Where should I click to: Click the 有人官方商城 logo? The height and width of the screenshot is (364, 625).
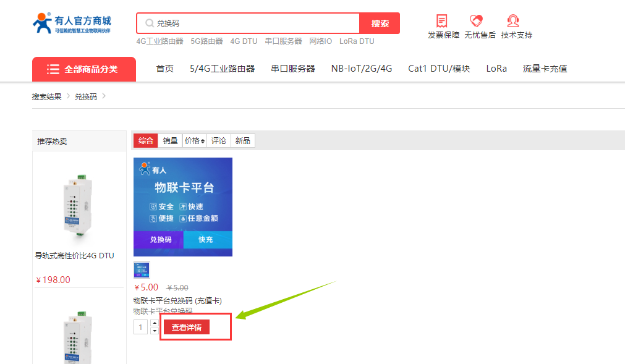(x=72, y=23)
